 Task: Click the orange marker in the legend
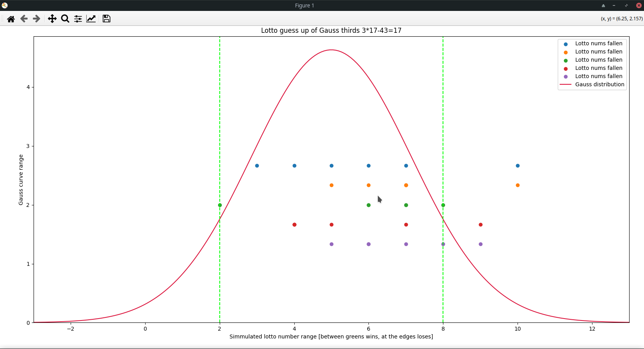[x=566, y=52]
